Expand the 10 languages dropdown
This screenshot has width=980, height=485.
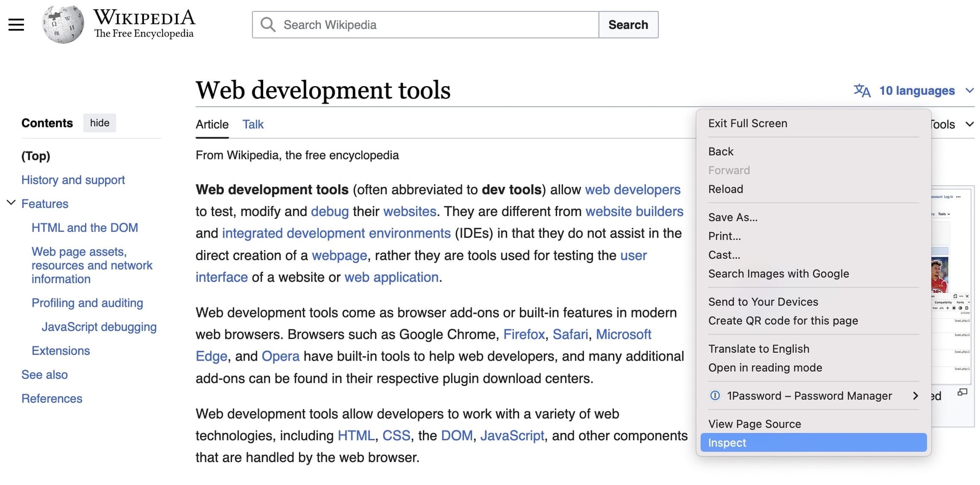tap(970, 90)
